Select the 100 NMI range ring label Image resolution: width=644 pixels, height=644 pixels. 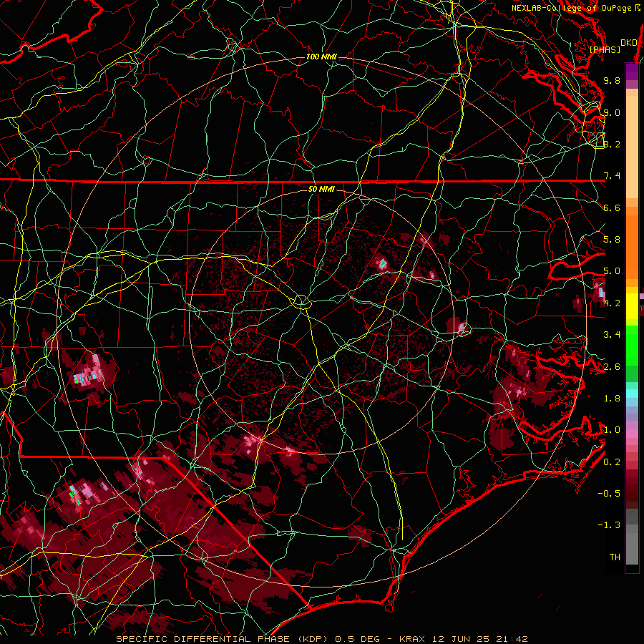point(321,57)
